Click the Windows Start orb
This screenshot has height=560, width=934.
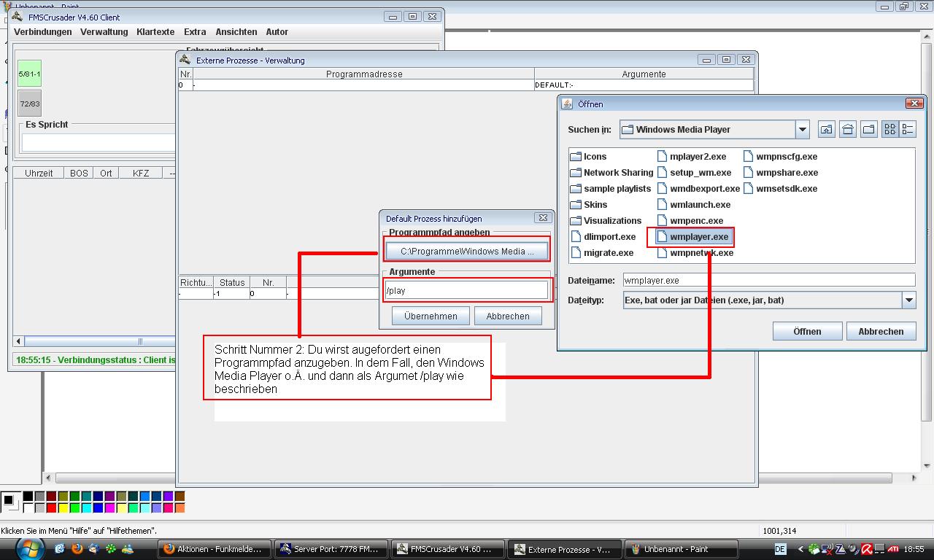[x=30, y=548]
